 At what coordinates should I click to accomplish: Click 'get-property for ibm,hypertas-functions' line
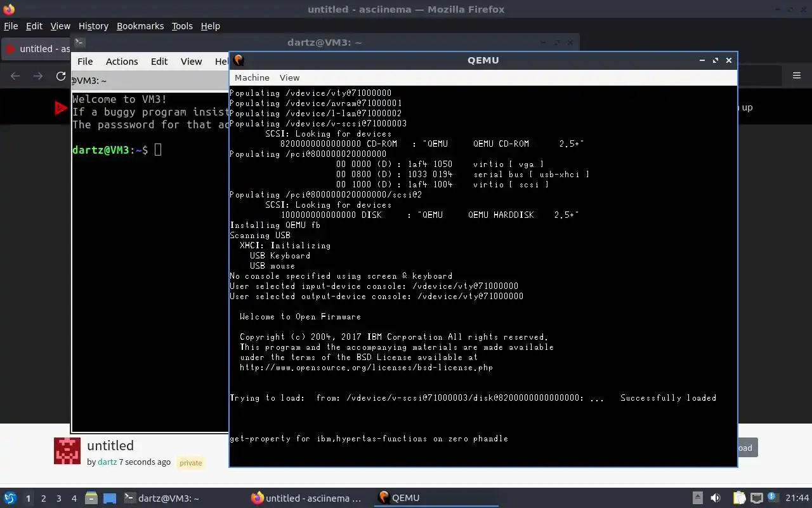click(369, 439)
